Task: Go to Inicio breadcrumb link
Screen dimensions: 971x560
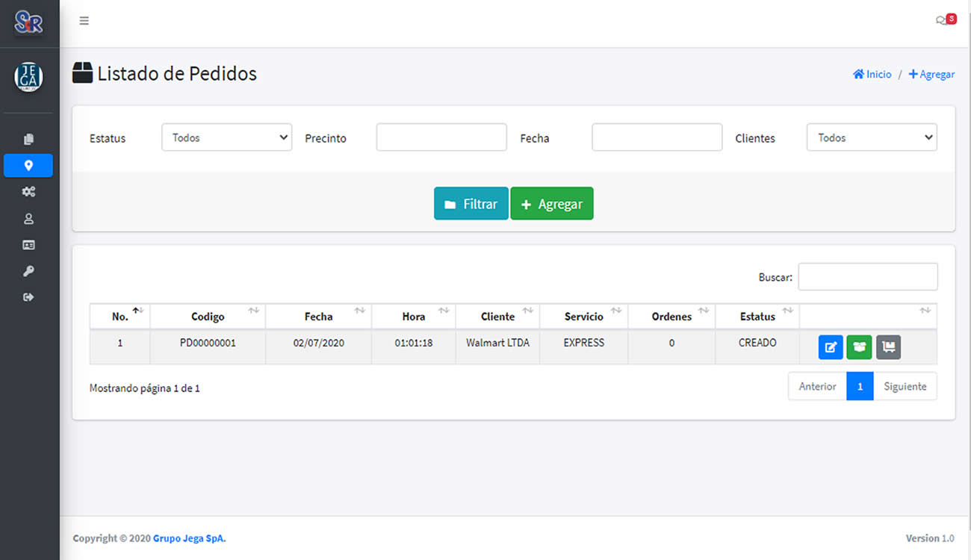Action: 872,75
